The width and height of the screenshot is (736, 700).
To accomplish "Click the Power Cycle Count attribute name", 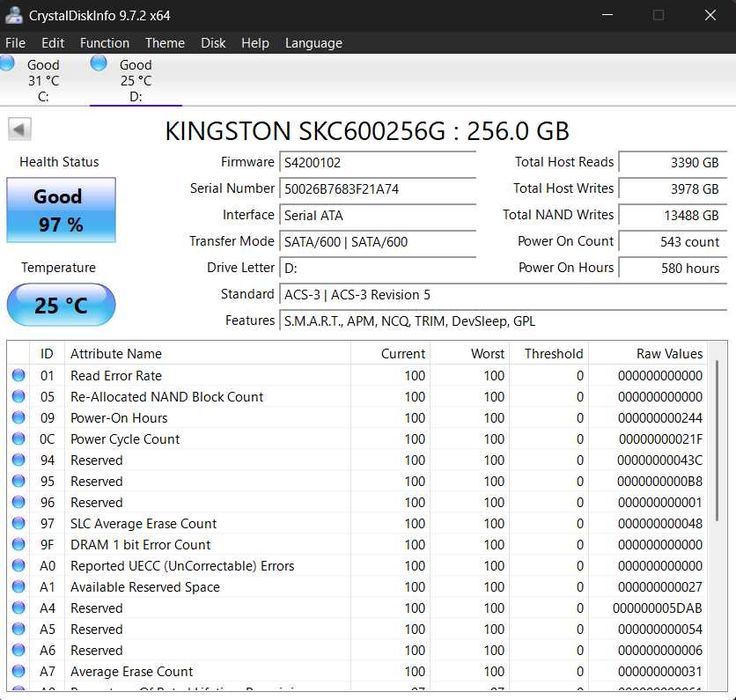I will coord(125,439).
